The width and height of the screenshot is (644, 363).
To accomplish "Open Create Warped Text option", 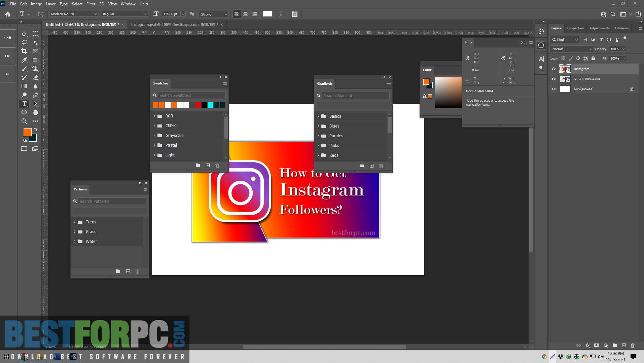I will [x=281, y=14].
